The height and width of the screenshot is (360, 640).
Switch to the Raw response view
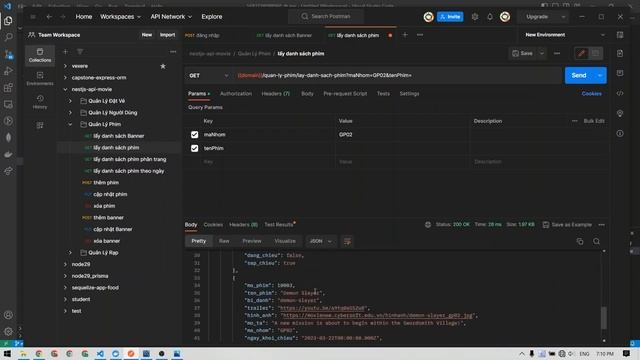click(x=224, y=241)
